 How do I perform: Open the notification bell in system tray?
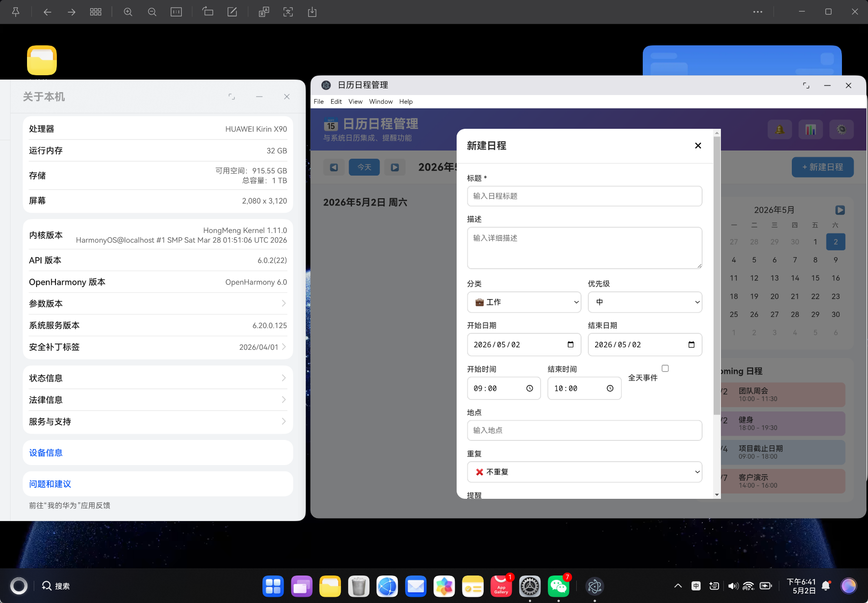click(826, 586)
